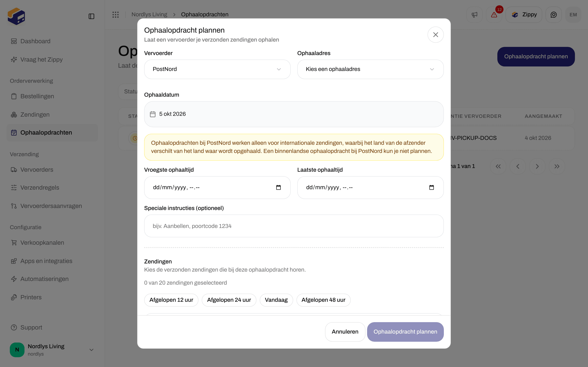Open the Kies een ophaaladres dropdown
This screenshot has width=588, height=367.
pyautogui.click(x=370, y=69)
